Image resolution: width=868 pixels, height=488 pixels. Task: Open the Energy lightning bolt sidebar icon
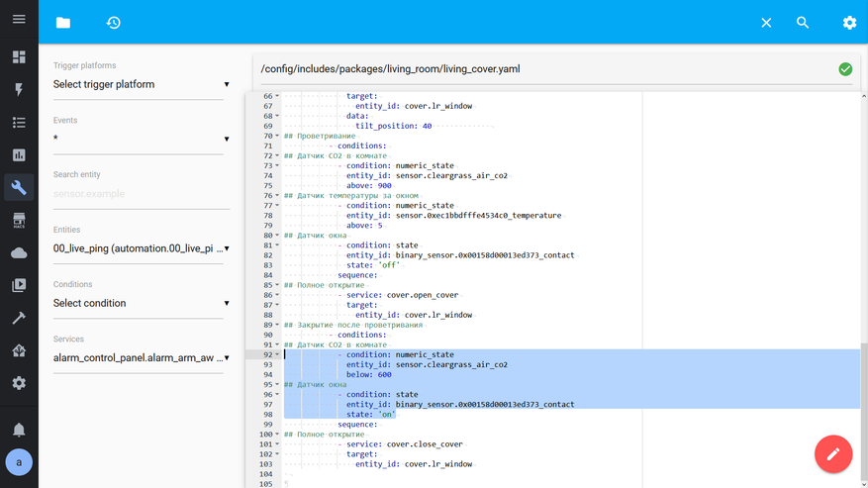[x=19, y=90]
